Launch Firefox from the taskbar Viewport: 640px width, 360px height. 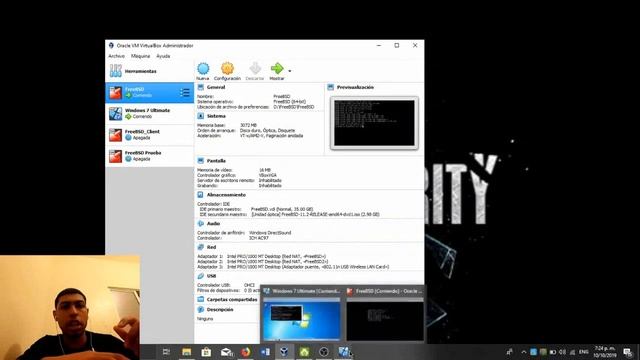pyautogui.click(x=245, y=352)
